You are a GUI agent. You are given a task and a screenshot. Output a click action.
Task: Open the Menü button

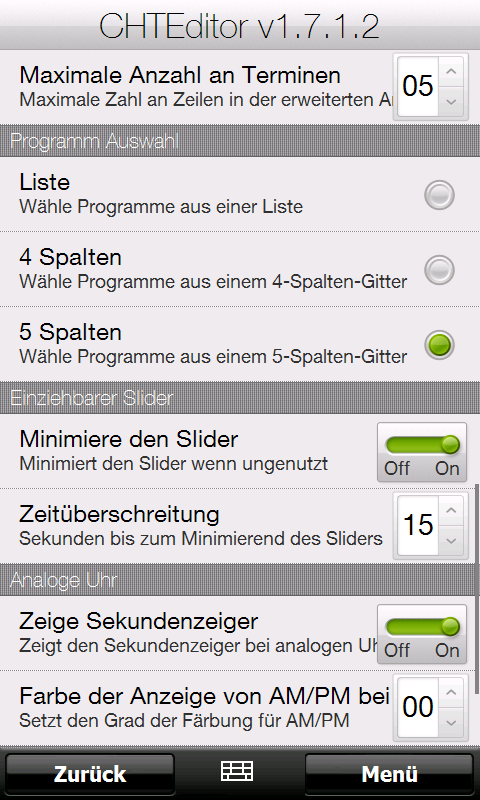click(389, 774)
